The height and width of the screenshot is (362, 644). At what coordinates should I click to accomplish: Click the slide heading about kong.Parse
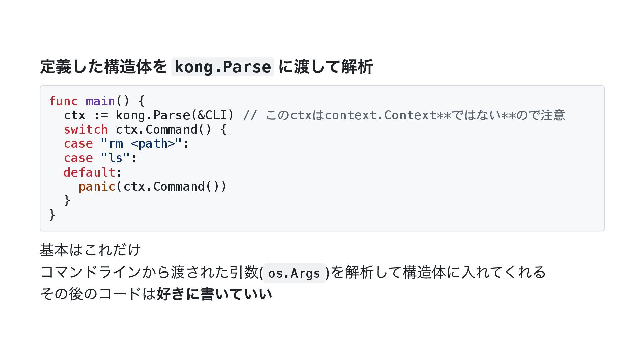pyautogui.click(x=206, y=67)
